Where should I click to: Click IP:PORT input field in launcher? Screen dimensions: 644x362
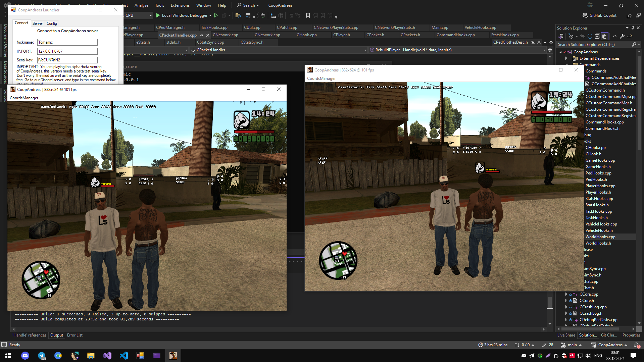click(x=67, y=51)
